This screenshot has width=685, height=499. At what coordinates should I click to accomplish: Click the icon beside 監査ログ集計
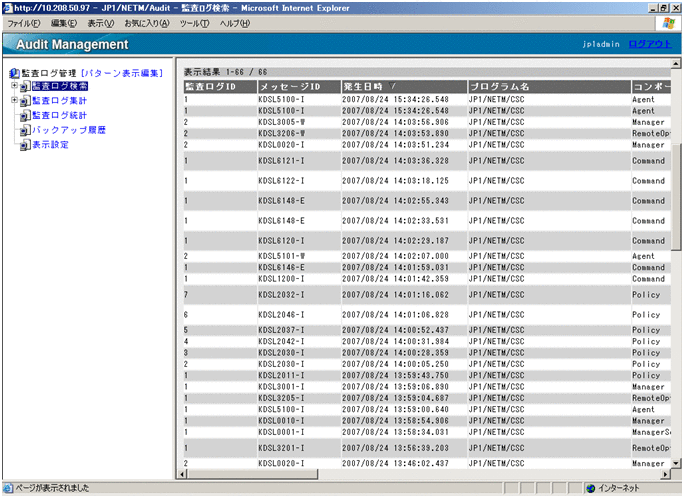(x=24, y=101)
